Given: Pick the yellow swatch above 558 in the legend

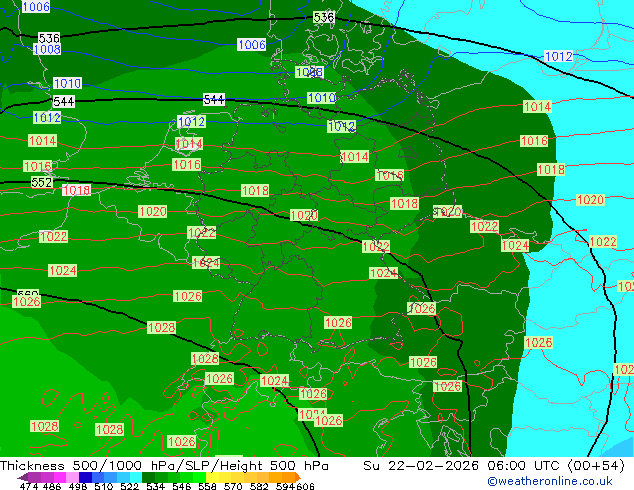Looking at the screenshot, I should (x=212, y=477).
